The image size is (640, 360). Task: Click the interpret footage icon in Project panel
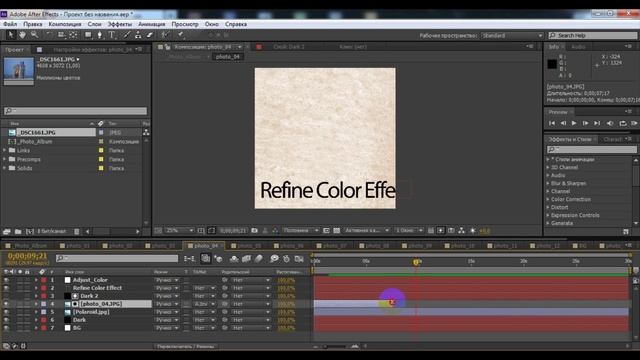click(7, 231)
